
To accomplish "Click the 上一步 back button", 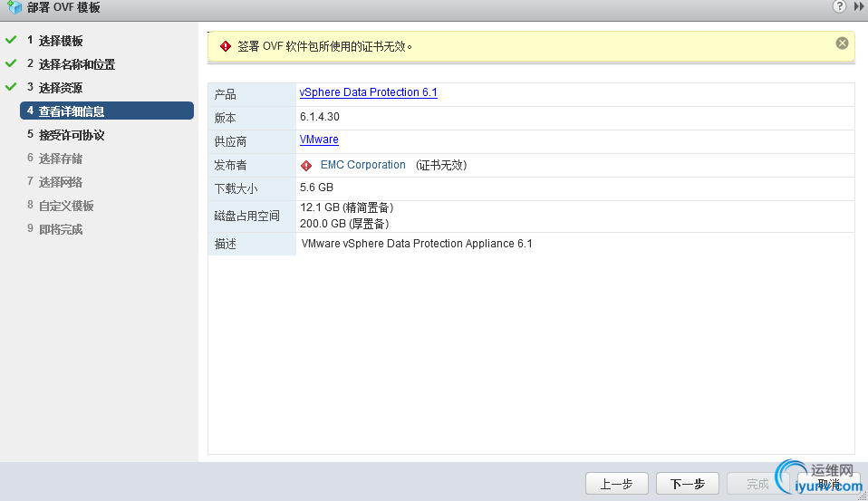I will (x=617, y=484).
